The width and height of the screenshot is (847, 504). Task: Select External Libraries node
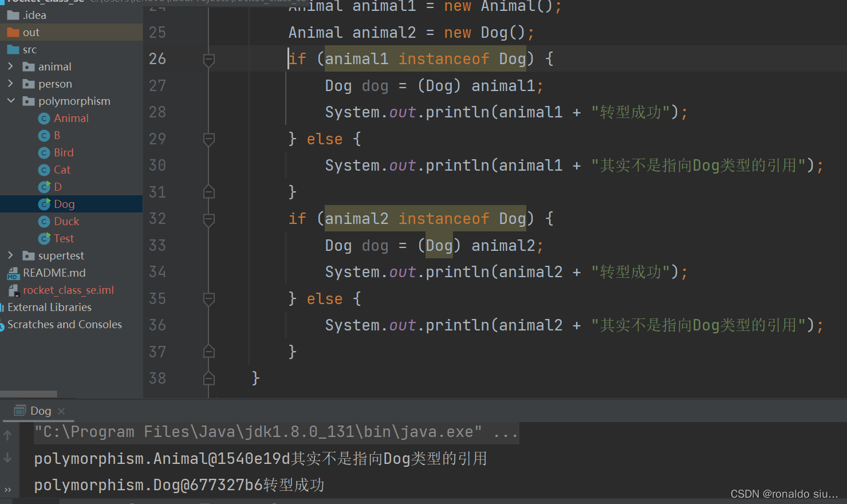point(49,307)
